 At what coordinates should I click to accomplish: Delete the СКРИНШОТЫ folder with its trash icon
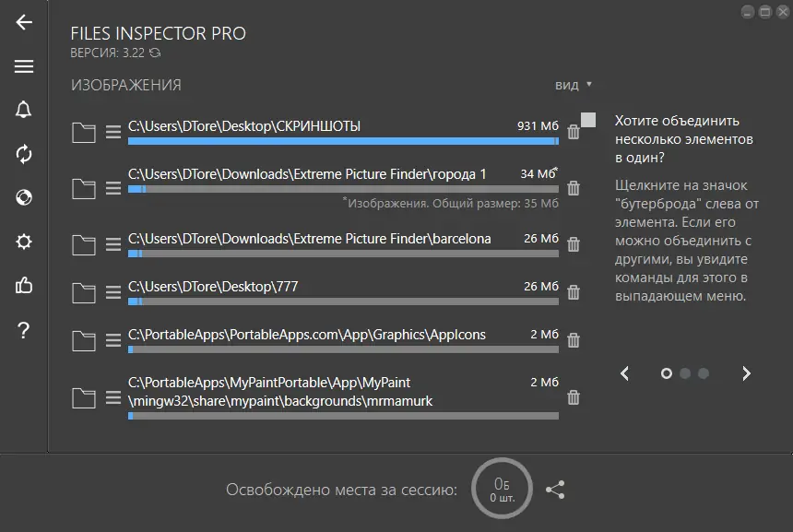574,133
